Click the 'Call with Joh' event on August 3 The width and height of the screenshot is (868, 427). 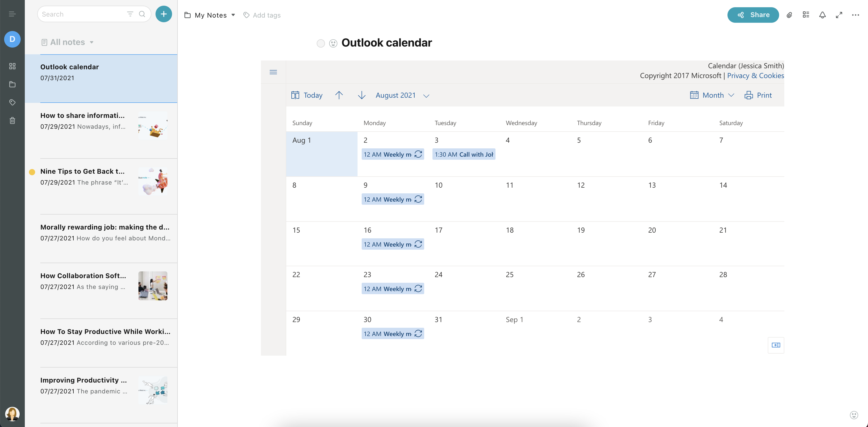(464, 154)
